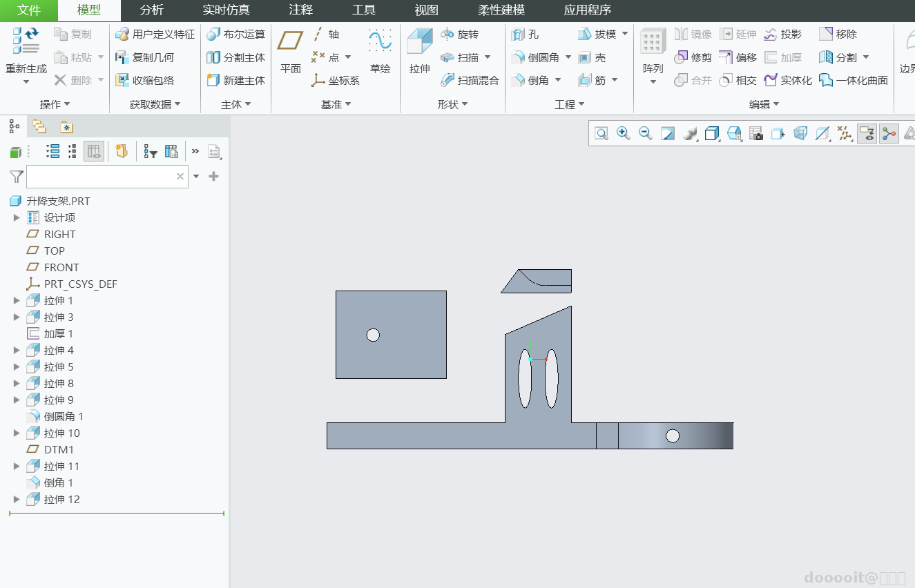Open the 文件 menu
915x588 pixels.
tap(29, 10)
